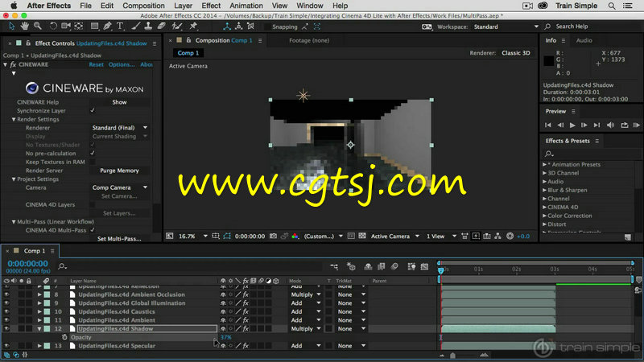Image resolution: width=644 pixels, height=362 pixels.
Task: Select the Unified Camera tool
Action: click(66, 27)
